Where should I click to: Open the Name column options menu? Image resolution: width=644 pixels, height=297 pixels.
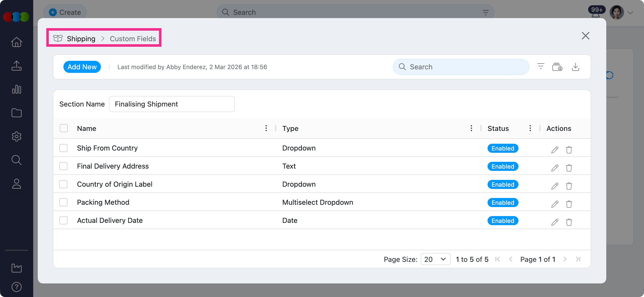click(x=266, y=128)
